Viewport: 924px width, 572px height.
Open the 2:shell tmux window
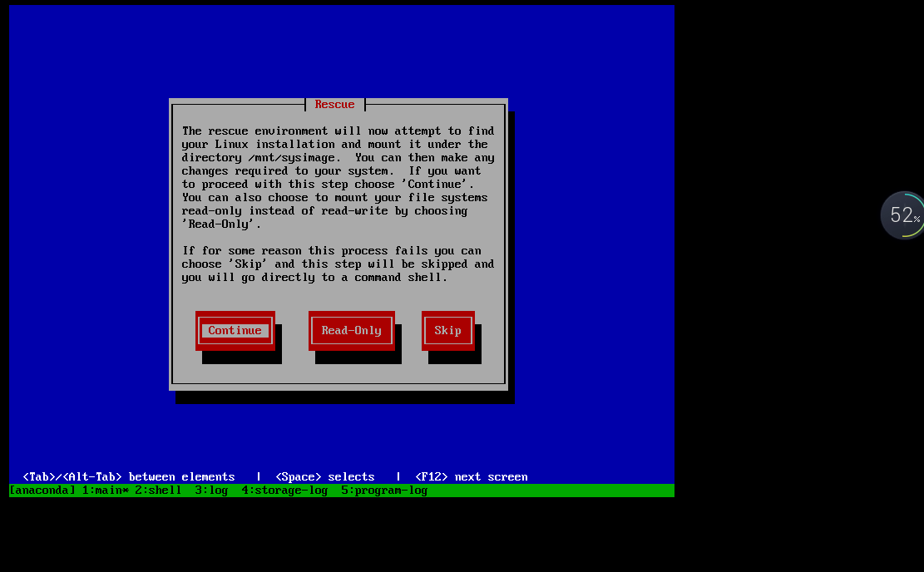158,491
